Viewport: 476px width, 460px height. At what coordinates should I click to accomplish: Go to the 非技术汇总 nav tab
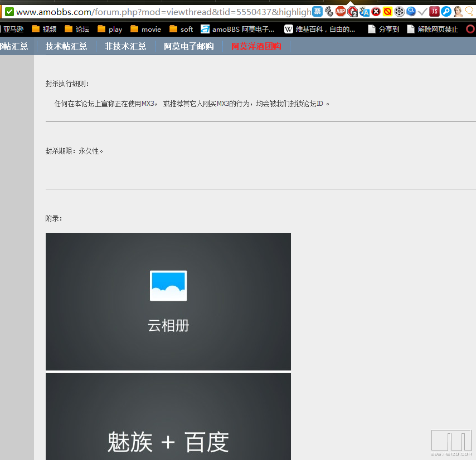[x=125, y=46]
